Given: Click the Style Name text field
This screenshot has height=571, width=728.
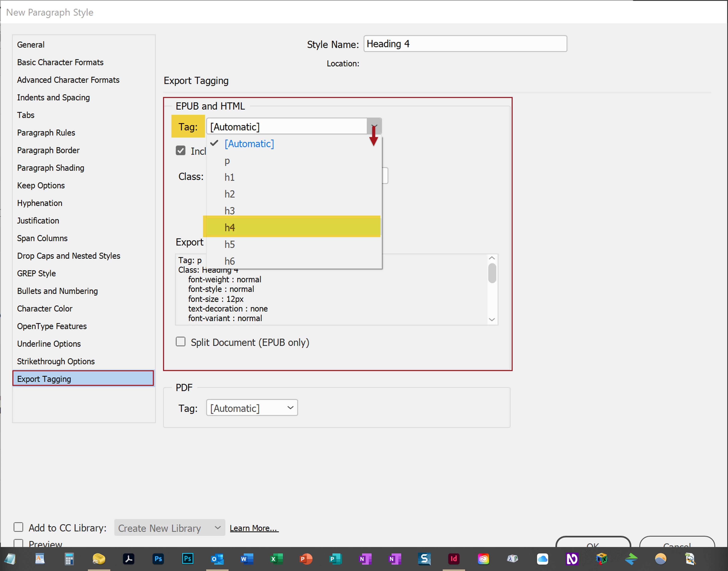Looking at the screenshot, I should coord(465,44).
